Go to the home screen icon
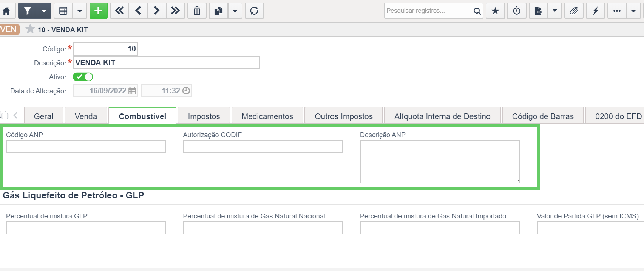Image resolution: width=644 pixels, height=271 pixels. click(6, 11)
